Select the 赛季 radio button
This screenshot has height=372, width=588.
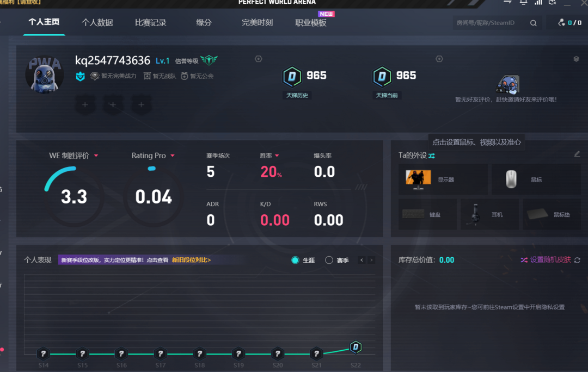tap(329, 261)
